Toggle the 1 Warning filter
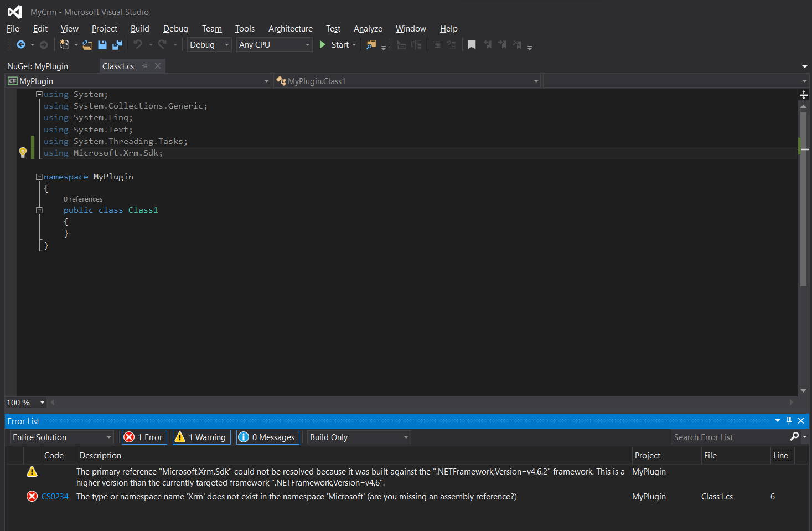Image resolution: width=812 pixels, height=531 pixels. click(x=201, y=437)
